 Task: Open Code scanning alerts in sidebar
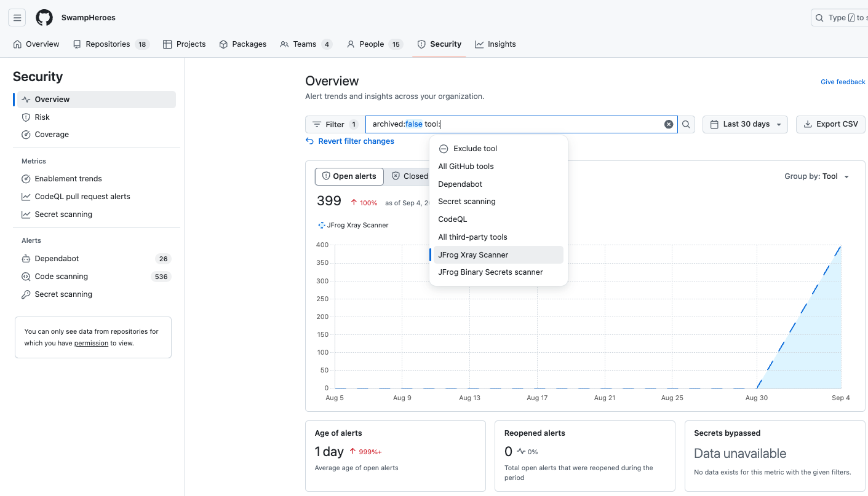pyautogui.click(x=61, y=277)
